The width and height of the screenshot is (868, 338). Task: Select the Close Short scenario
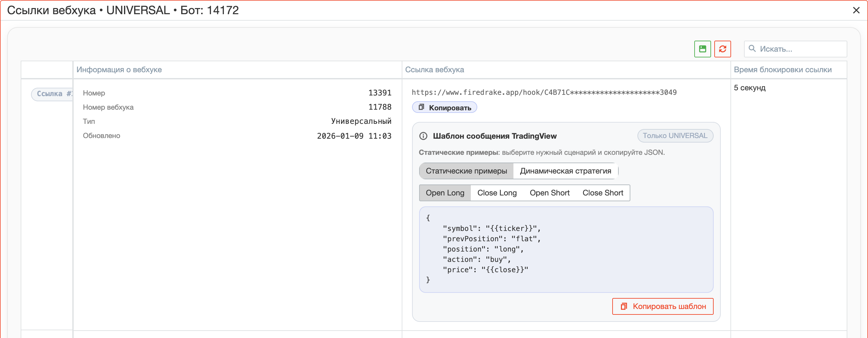tap(603, 193)
